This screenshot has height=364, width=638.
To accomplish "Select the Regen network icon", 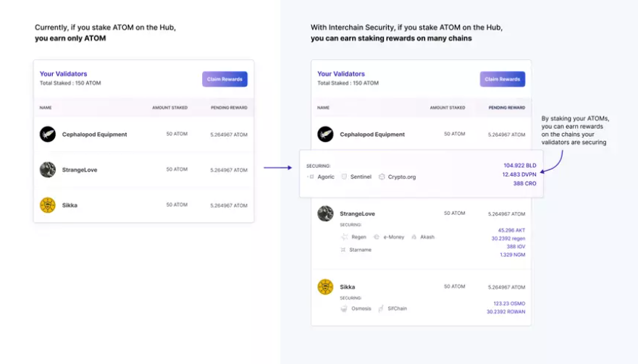I will coord(345,237).
